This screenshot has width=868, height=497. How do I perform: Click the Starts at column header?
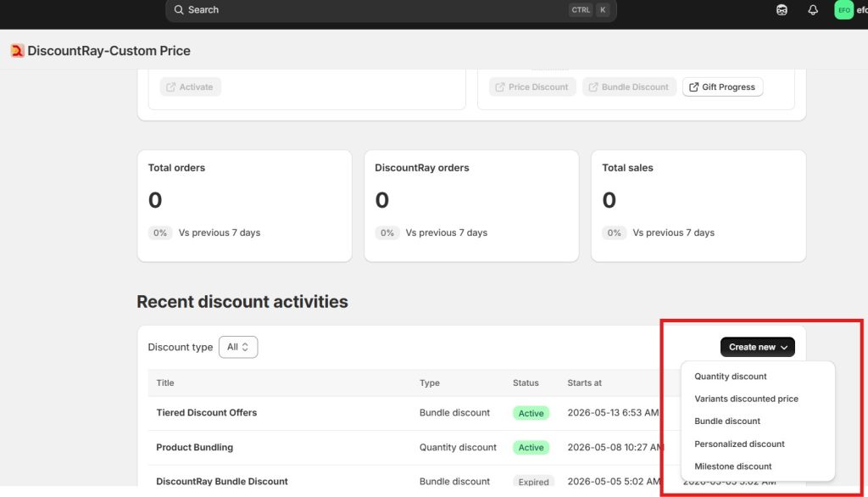pyautogui.click(x=584, y=383)
